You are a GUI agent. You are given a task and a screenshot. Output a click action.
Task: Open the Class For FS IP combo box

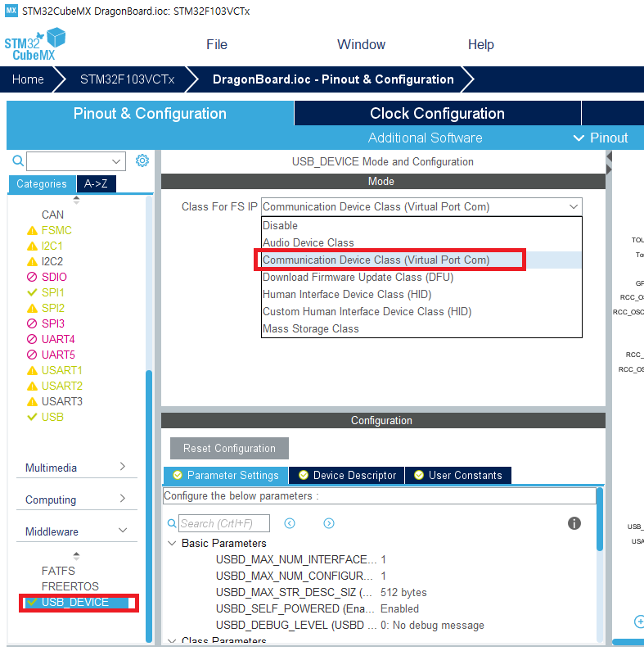click(421, 206)
